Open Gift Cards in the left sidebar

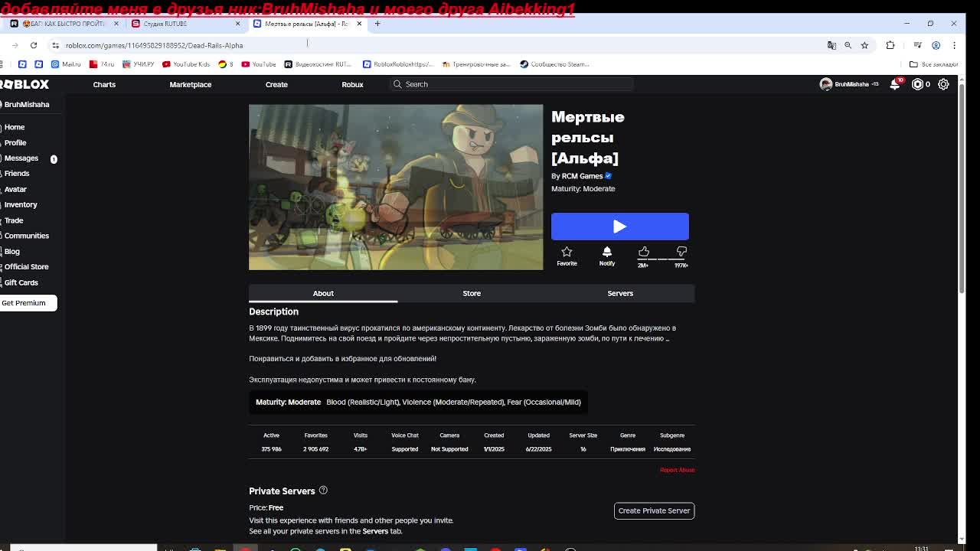coord(21,282)
